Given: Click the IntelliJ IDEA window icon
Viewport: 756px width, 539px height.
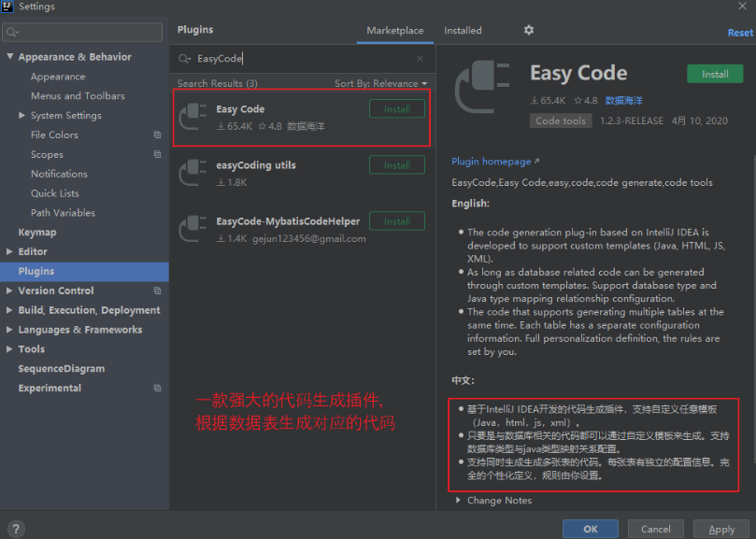Looking at the screenshot, I should (x=7, y=7).
